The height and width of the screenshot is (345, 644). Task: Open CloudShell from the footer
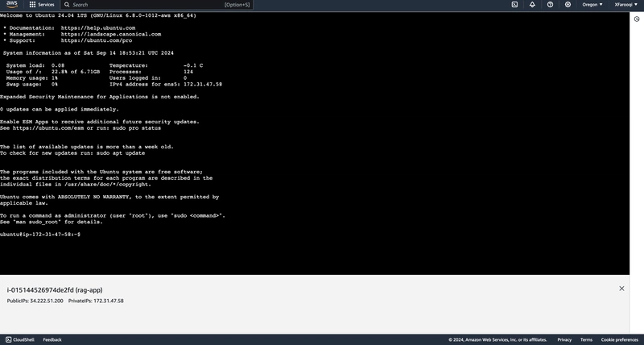(20, 339)
